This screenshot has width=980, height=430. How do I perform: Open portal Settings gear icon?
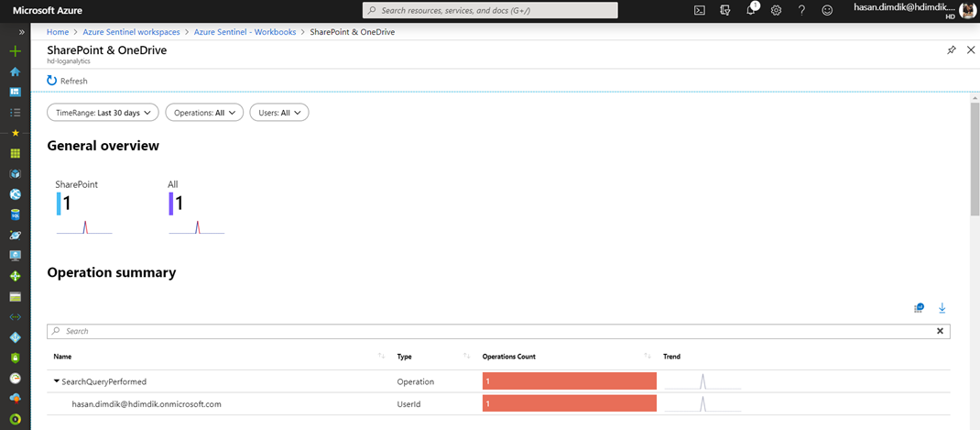coord(777,10)
